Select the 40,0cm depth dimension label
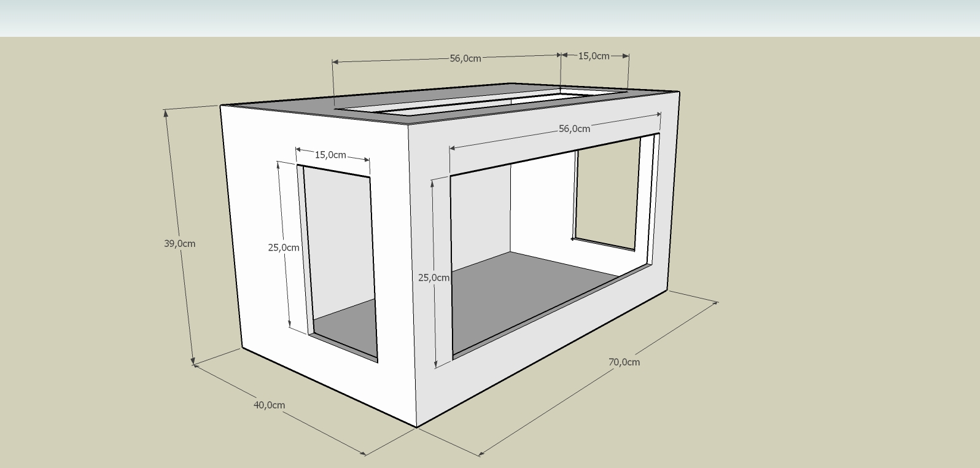Image resolution: width=980 pixels, height=468 pixels. coord(269,405)
